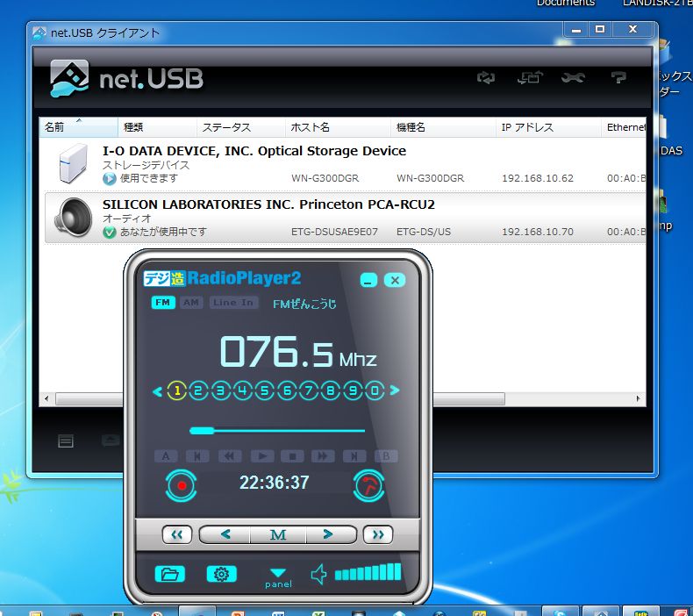Select radio preset 6
This screenshot has width=693, height=616.
click(x=287, y=390)
